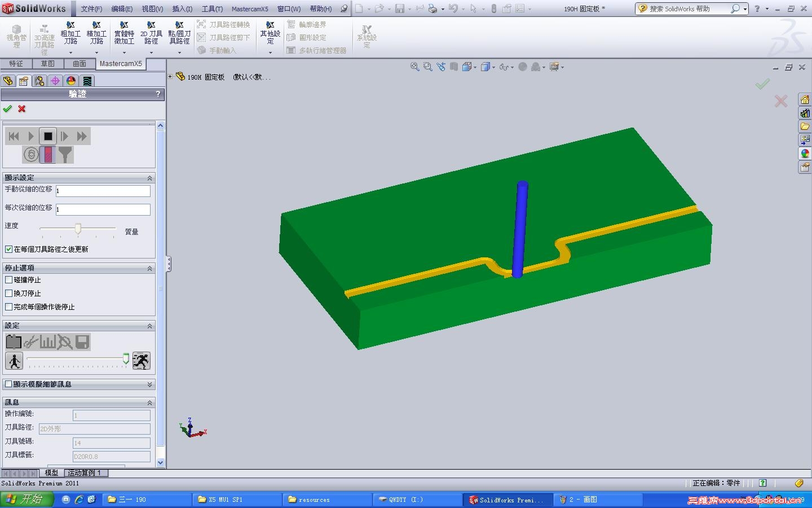Click Previous View in view toolbar

tap(441, 67)
